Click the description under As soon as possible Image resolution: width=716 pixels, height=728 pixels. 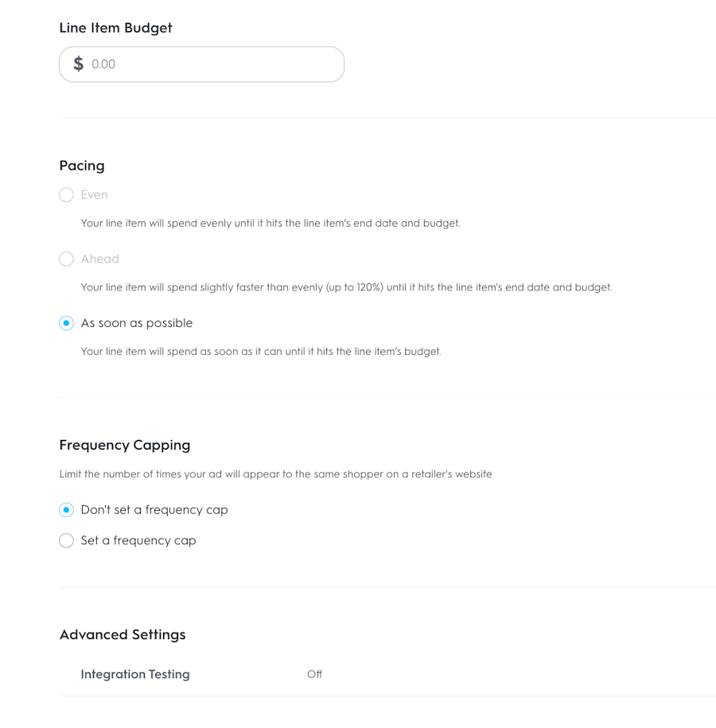[x=261, y=351]
